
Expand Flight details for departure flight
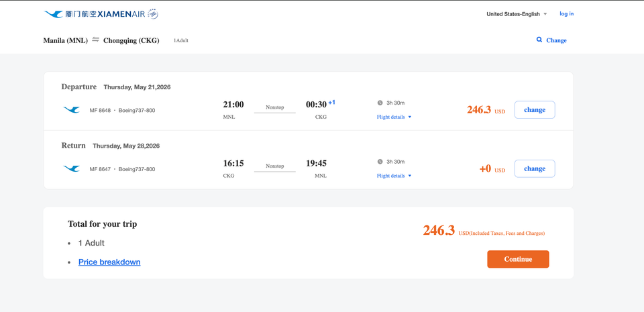click(394, 117)
